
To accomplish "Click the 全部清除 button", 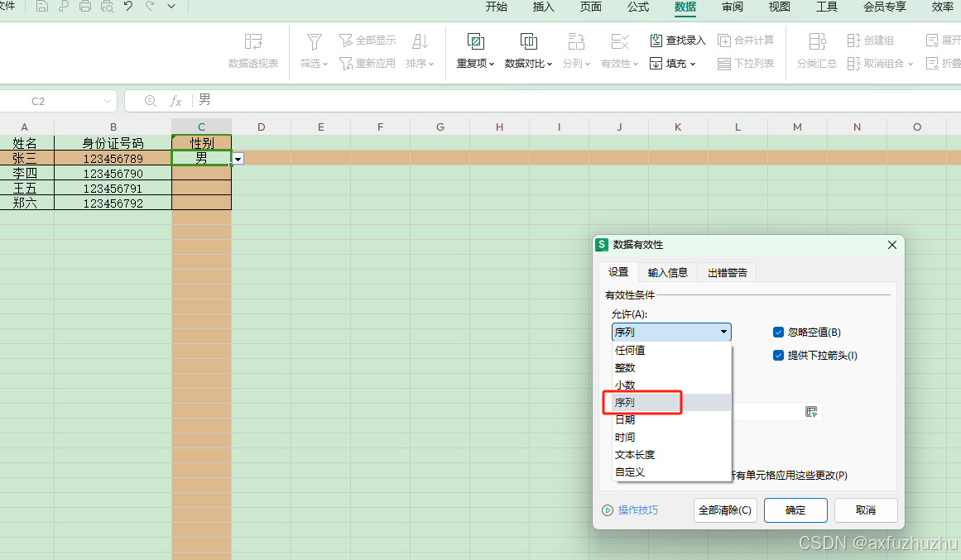I will [x=725, y=510].
